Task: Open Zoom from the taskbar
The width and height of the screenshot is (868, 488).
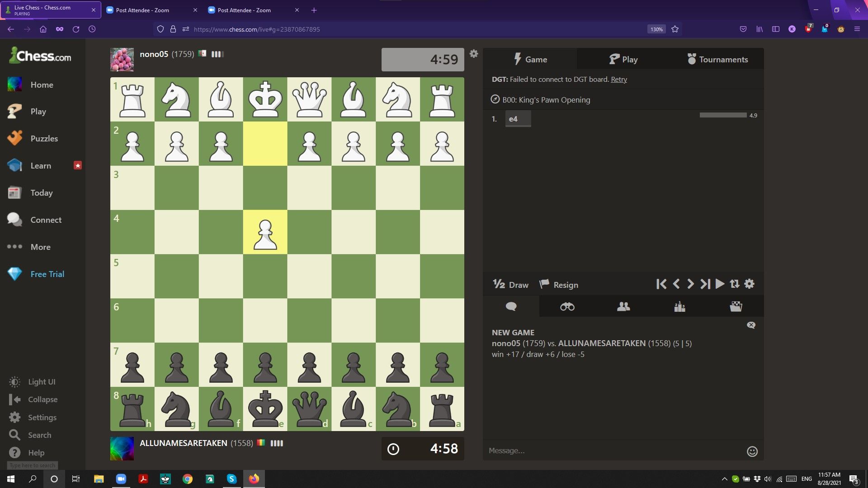Action: click(121, 479)
